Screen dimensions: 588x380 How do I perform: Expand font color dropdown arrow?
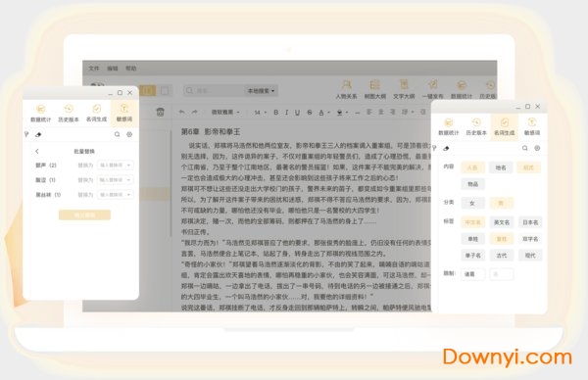point(329,112)
